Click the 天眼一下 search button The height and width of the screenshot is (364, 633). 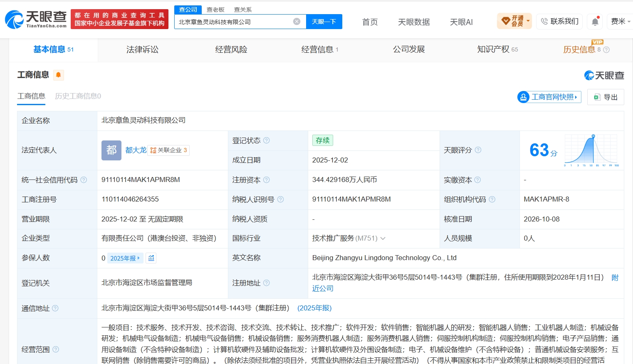324,22
